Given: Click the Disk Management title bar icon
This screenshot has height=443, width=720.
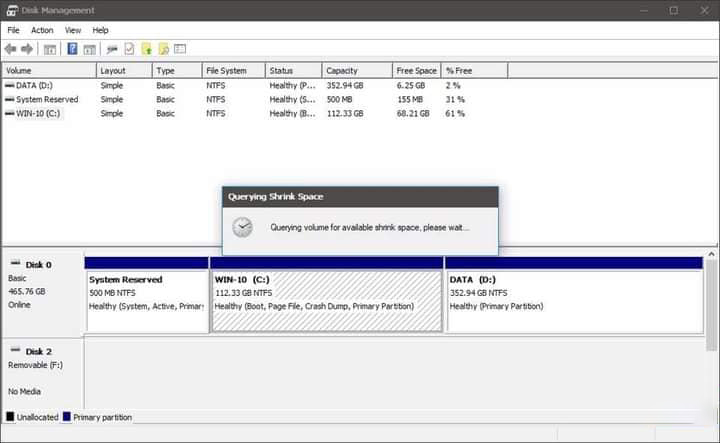Looking at the screenshot, I should (x=11, y=10).
